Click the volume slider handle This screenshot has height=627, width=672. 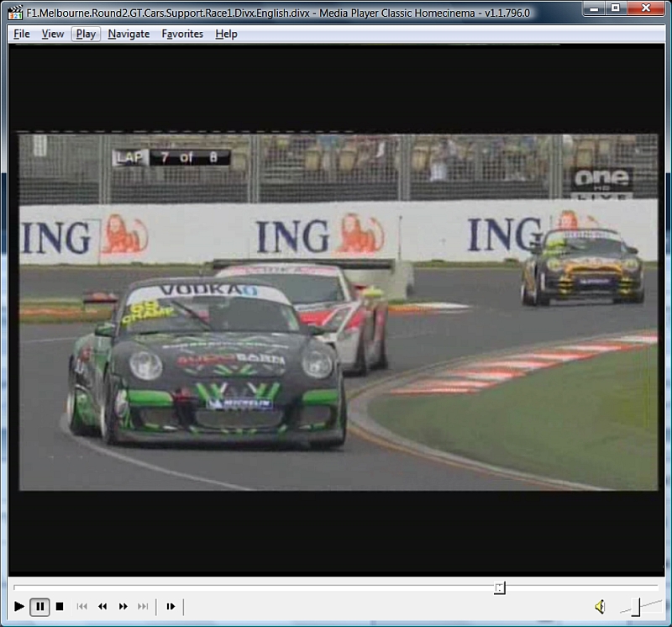(x=638, y=605)
